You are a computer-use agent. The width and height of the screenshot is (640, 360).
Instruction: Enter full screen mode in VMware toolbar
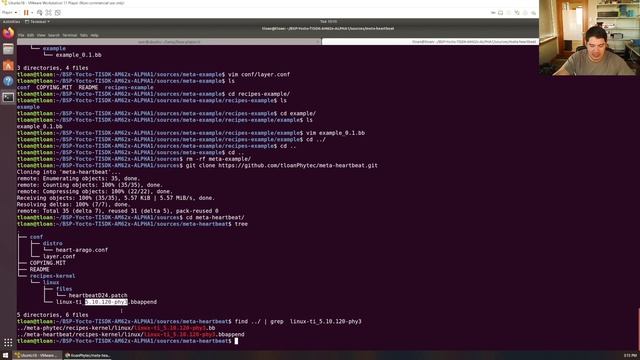(49, 13)
